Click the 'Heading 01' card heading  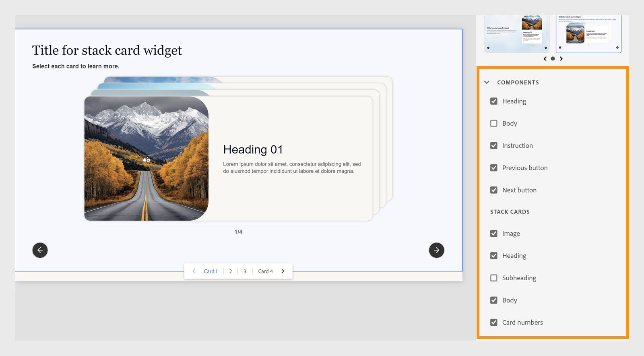pos(253,149)
